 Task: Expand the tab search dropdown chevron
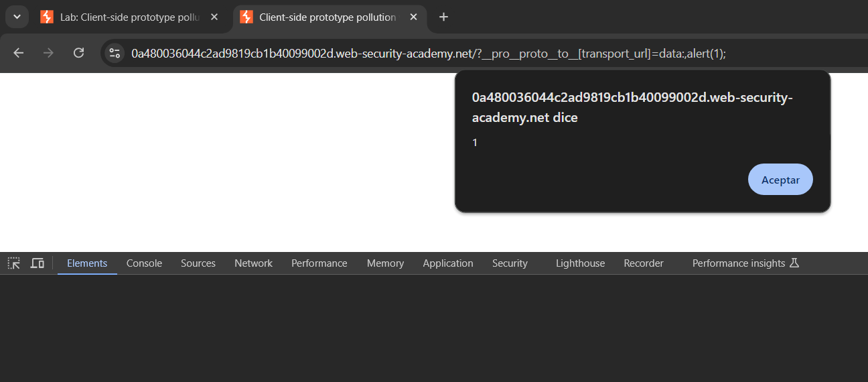17,17
